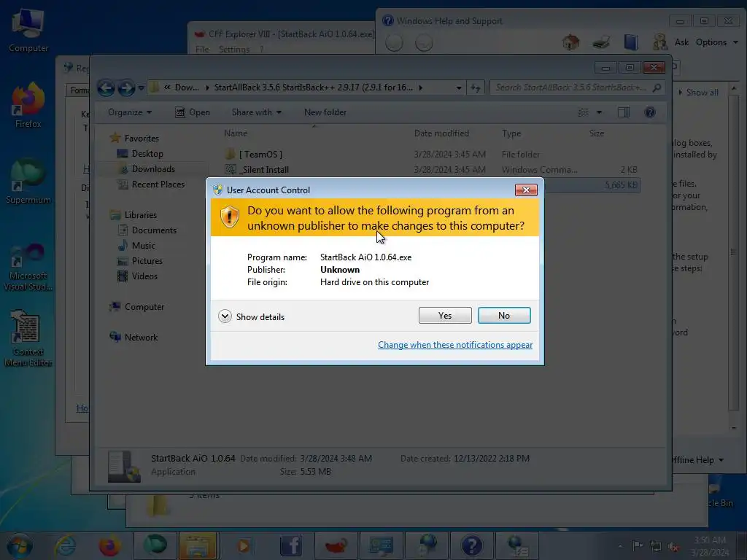747x560 pixels.
Task: Click Show all in the Help window
Action: click(698, 93)
